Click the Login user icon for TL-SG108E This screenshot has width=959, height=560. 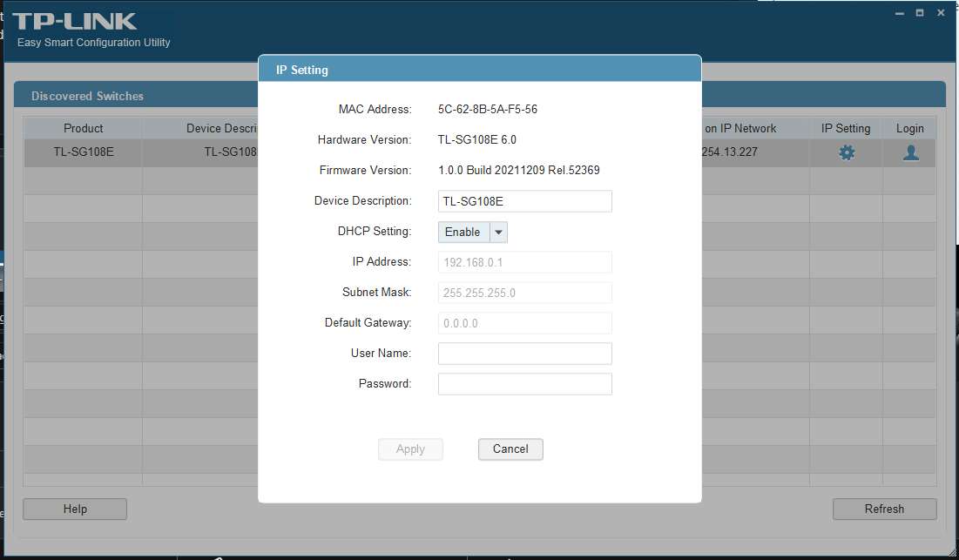pos(911,152)
